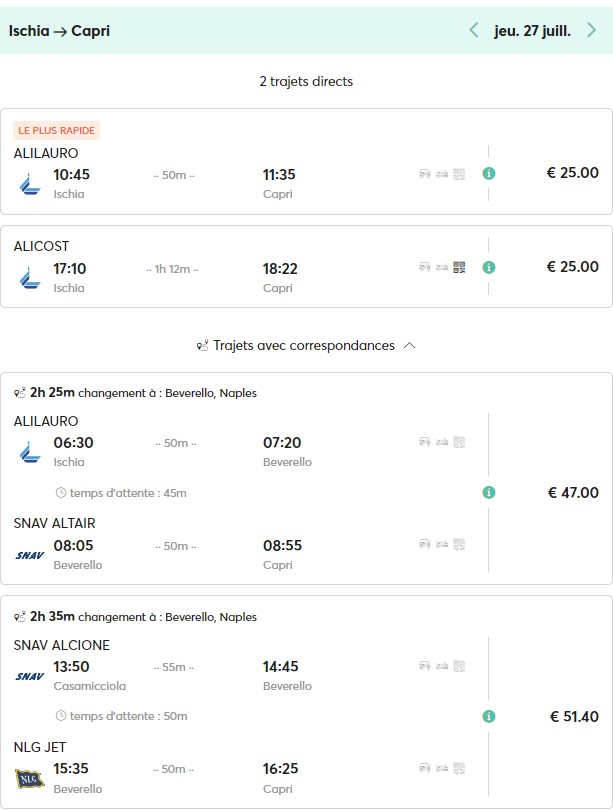613x810 pixels.
Task: Click info icon on the 10:45 Alilauro trip
Action: [489, 173]
